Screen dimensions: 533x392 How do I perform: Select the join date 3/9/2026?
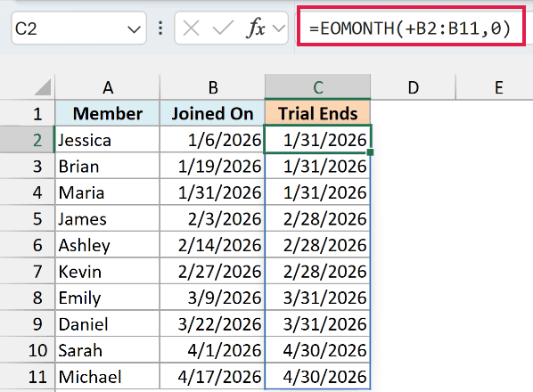[212, 298]
